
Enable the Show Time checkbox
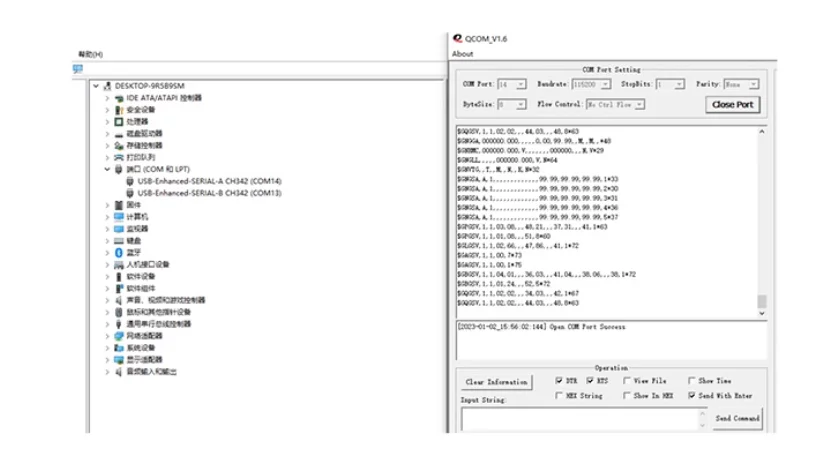tap(691, 381)
